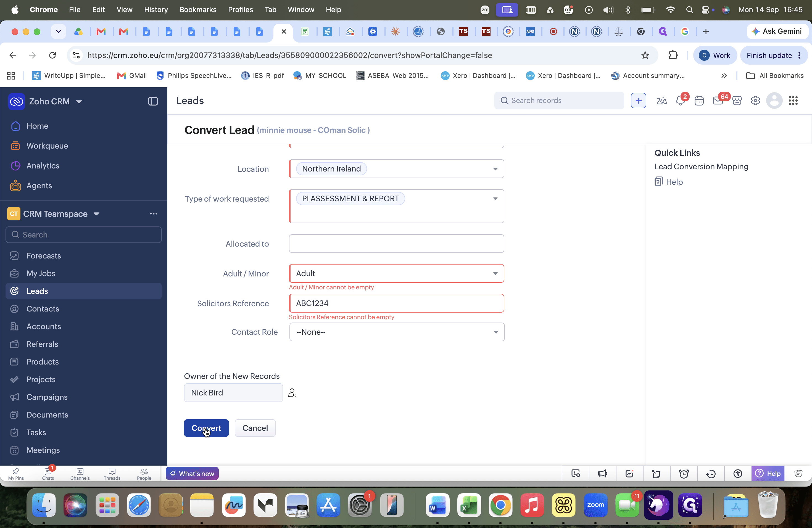Screen dimensions: 812x528
Task: Open the calendar icon in header
Action: (x=699, y=101)
